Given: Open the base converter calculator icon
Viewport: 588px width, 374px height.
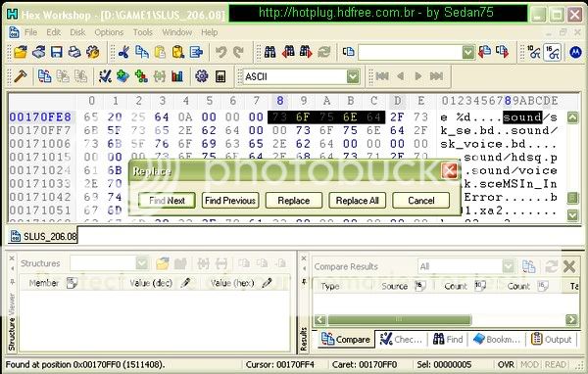Looking at the screenshot, I should point(220,76).
